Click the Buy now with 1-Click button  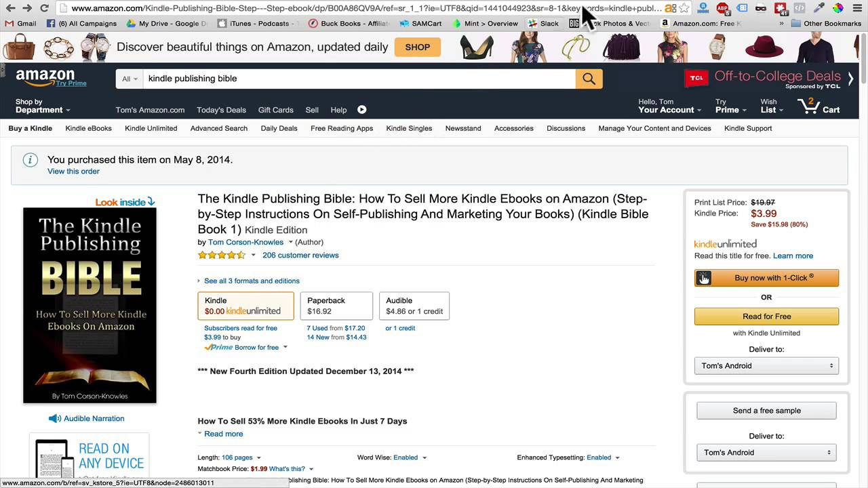[x=766, y=278]
